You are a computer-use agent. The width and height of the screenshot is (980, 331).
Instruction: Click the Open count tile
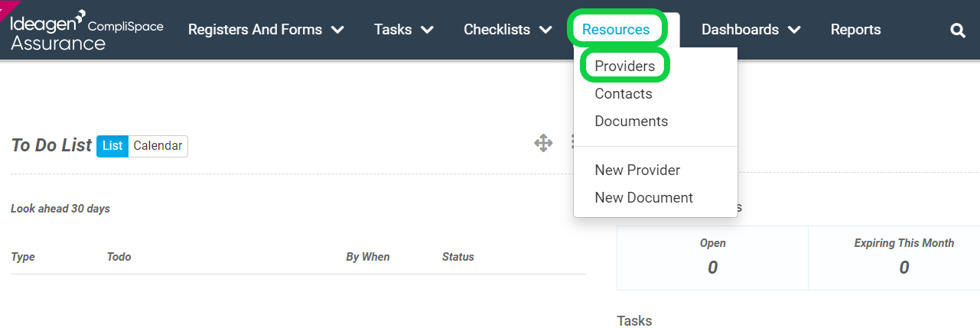712,258
